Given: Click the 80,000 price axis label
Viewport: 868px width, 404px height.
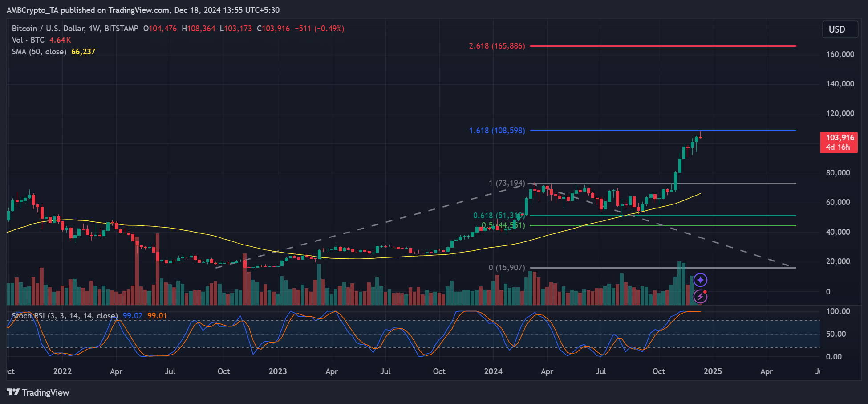Looking at the screenshot, I should pyautogui.click(x=838, y=173).
